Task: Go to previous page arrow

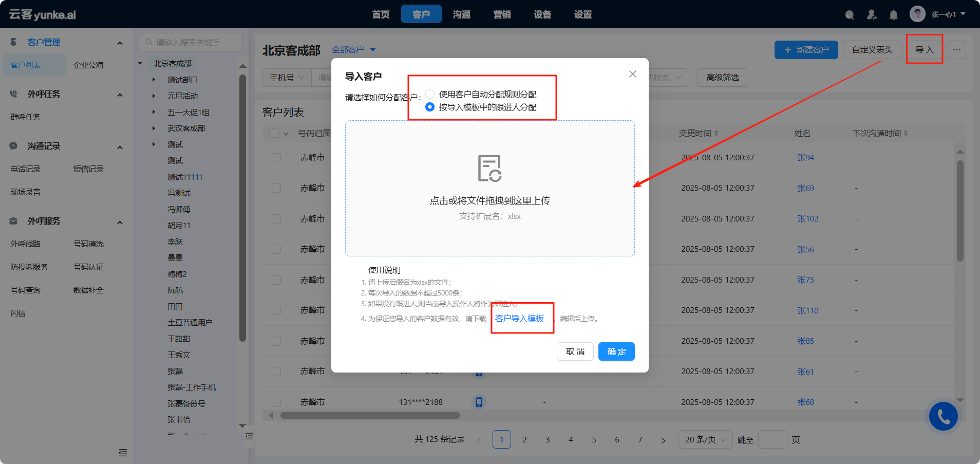Action: click(x=479, y=440)
